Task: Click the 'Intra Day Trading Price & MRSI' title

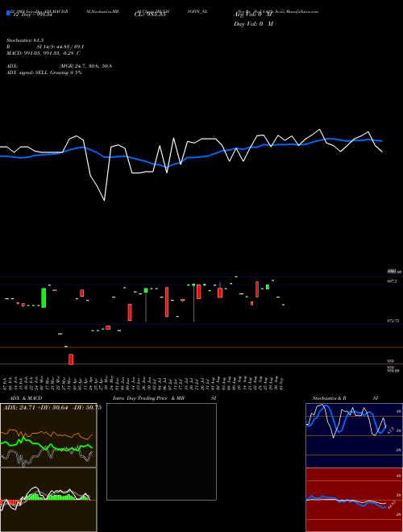Action: click(164, 398)
